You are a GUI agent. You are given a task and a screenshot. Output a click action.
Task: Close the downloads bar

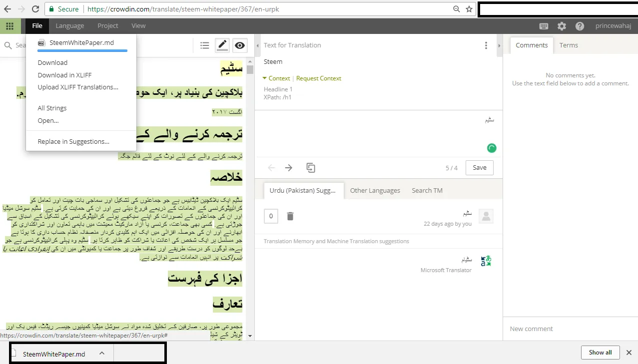click(x=629, y=353)
